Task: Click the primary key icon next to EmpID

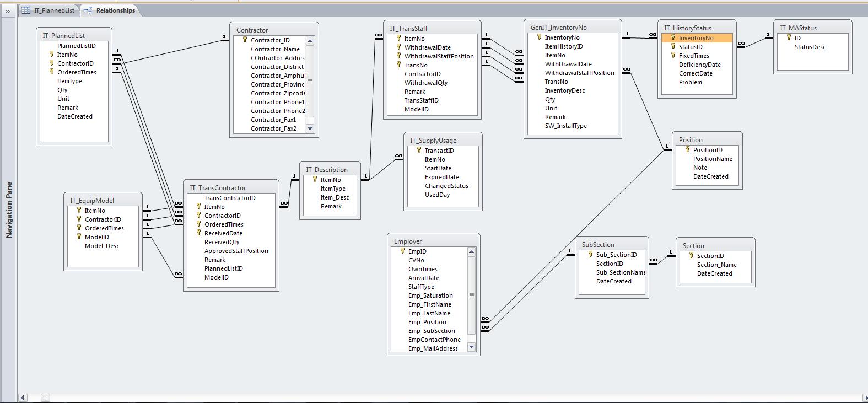Action: tap(402, 251)
